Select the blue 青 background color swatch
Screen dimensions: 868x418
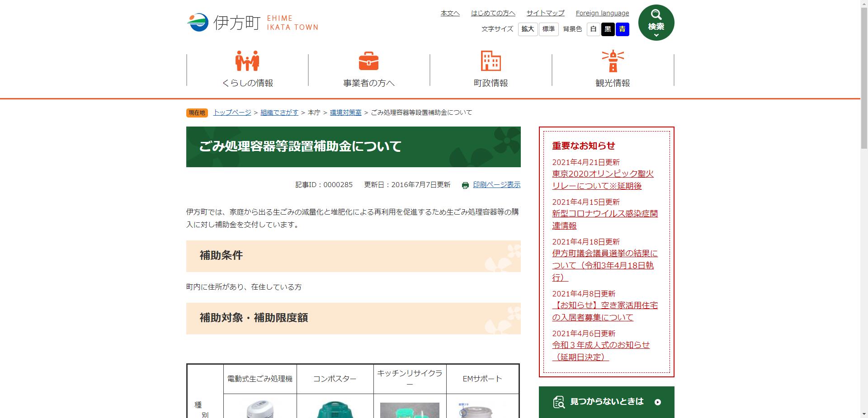click(x=623, y=29)
